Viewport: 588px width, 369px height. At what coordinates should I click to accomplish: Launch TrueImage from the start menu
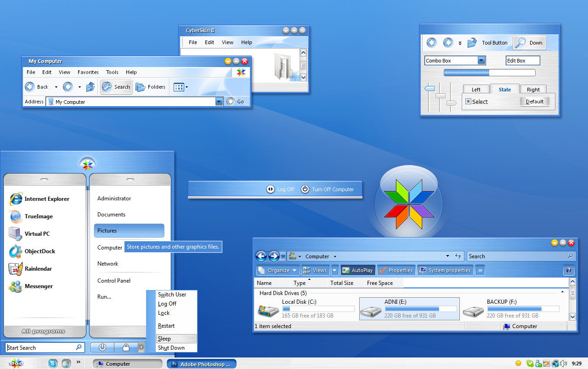click(x=31, y=216)
